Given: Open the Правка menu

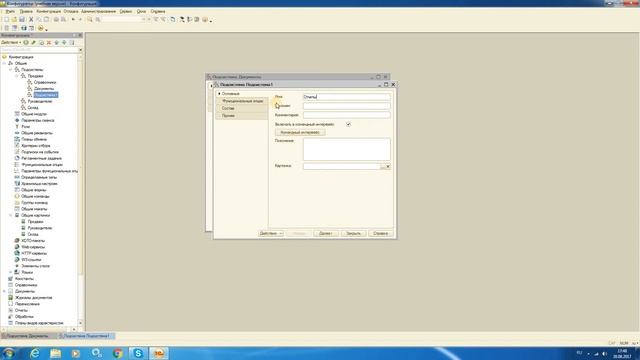Looking at the screenshot, I should [x=26, y=11].
